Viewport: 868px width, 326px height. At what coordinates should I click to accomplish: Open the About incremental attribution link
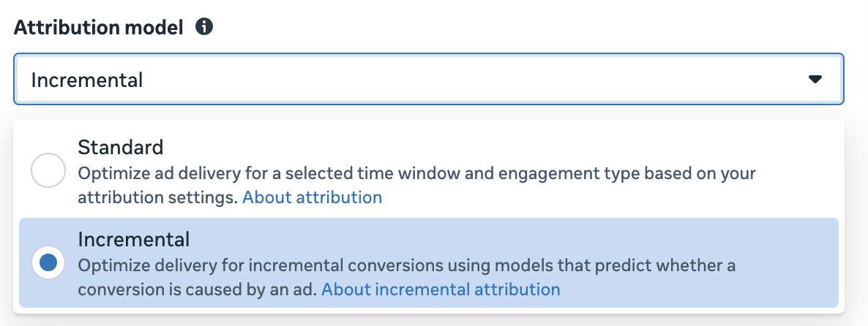(x=441, y=289)
